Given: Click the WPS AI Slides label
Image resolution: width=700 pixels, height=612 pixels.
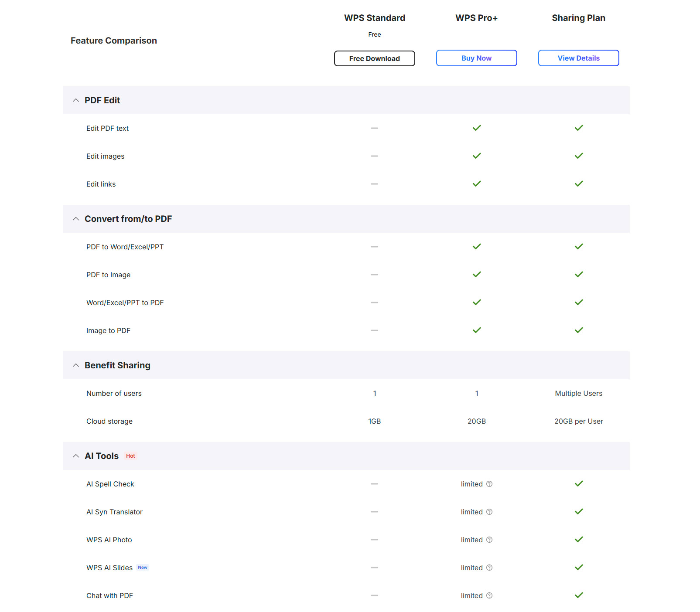Looking at the screenshot, I should pos(109,568).
